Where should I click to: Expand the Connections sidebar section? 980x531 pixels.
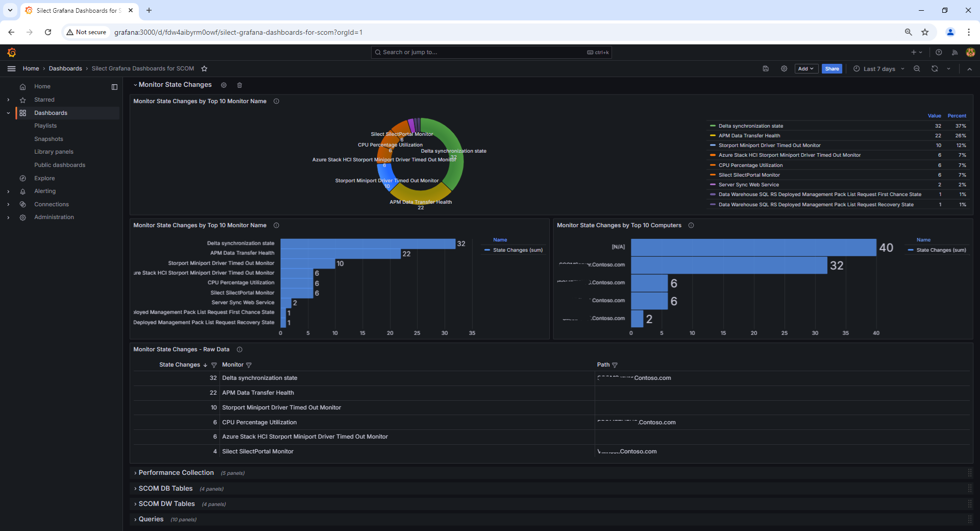[x=8, y=204]
